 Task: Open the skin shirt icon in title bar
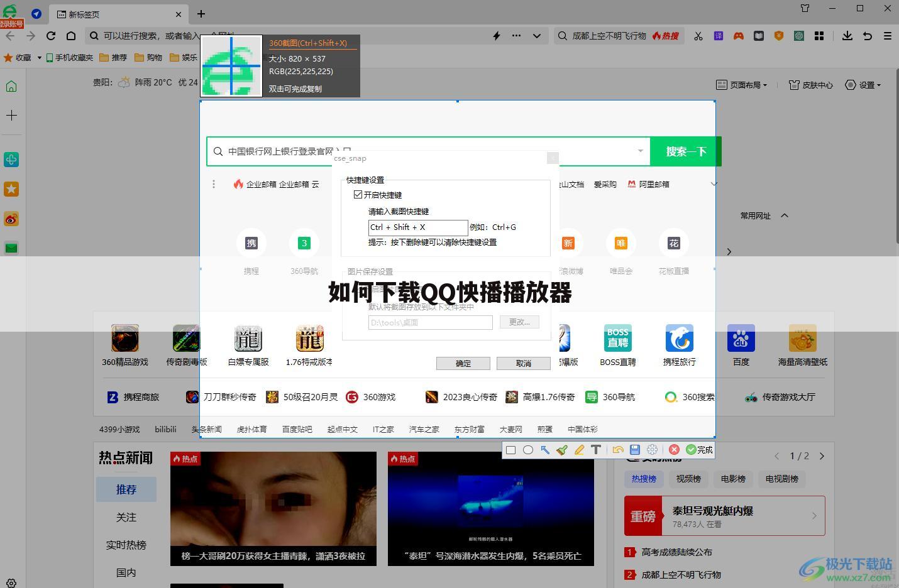pyautogui.click(x=805, y=8)
